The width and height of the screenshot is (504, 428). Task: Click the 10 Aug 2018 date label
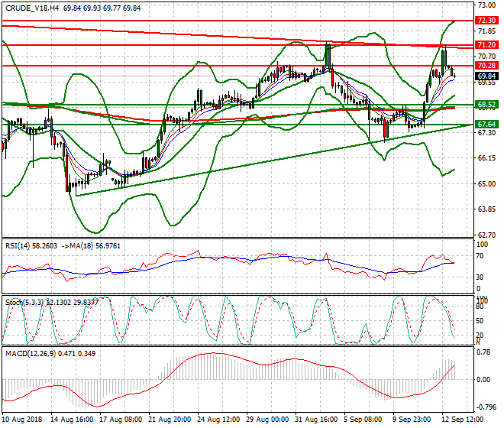coord(22,420)
